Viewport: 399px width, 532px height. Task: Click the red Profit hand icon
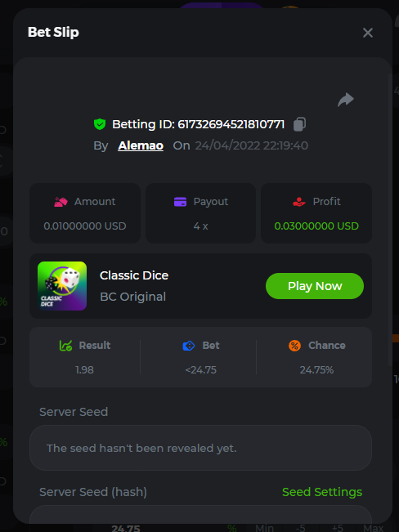click(x=298, y=202)
